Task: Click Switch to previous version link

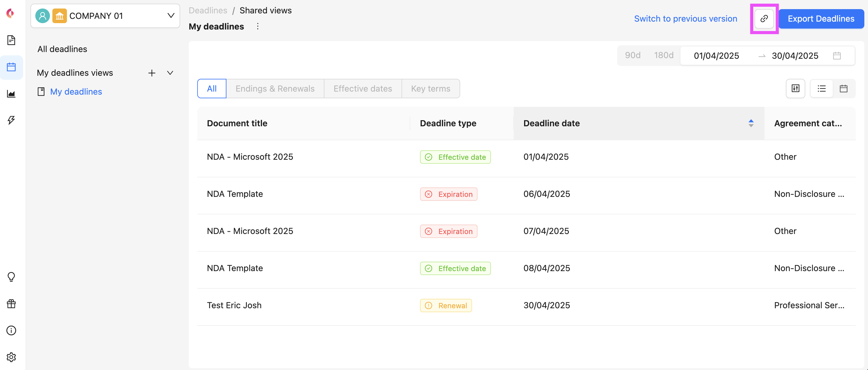Action: (685, 19)
